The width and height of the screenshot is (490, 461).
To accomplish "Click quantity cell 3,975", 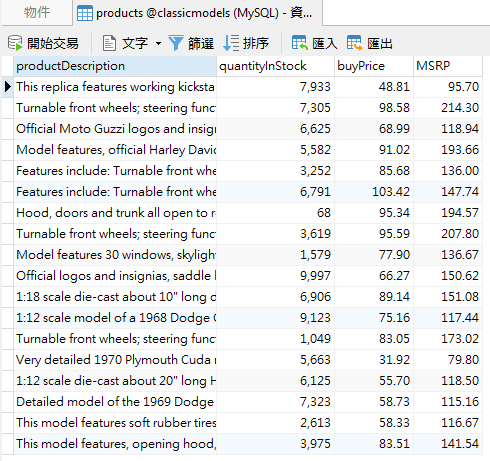I will pyautogui.click(x=275, y=444).
